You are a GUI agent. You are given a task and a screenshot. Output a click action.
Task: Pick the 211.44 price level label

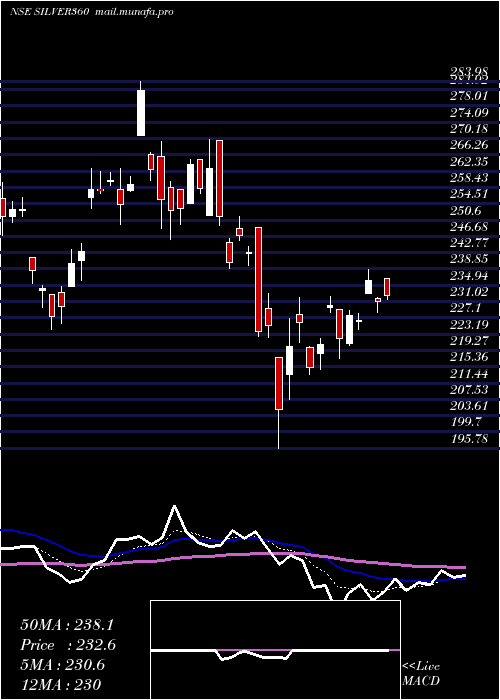[x=469, y=373]
